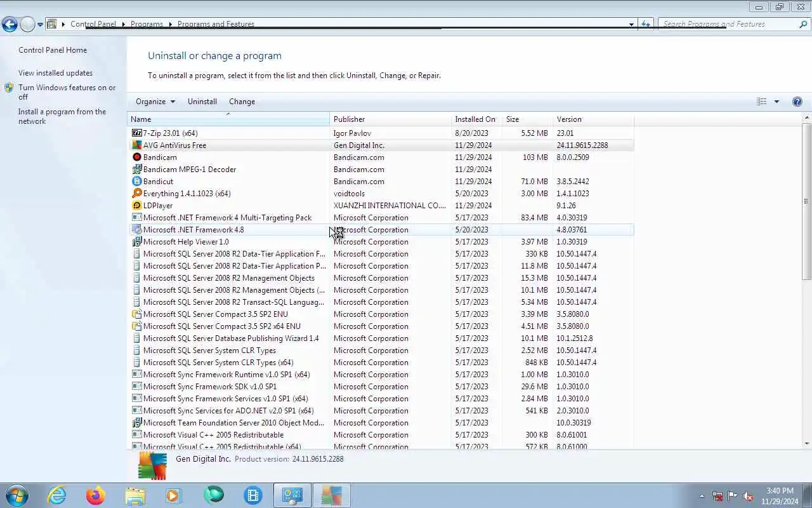The width and height of the screenshot is (812, 508).
Task: Open Turn Windows features on or off
Action: coord(67,92)
